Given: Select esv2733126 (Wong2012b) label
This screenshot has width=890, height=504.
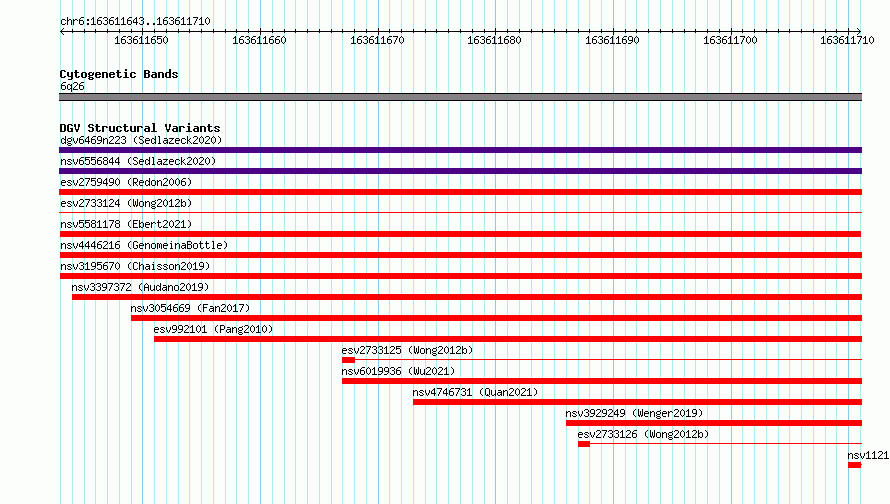Looking at the screenshot, I should [x=643, y=434].
